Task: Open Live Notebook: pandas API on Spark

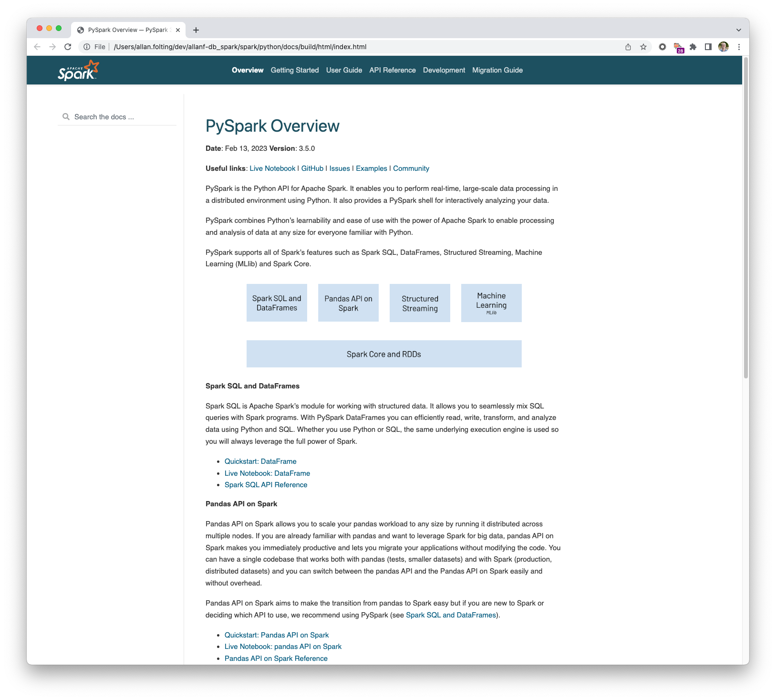Action: 283,647
